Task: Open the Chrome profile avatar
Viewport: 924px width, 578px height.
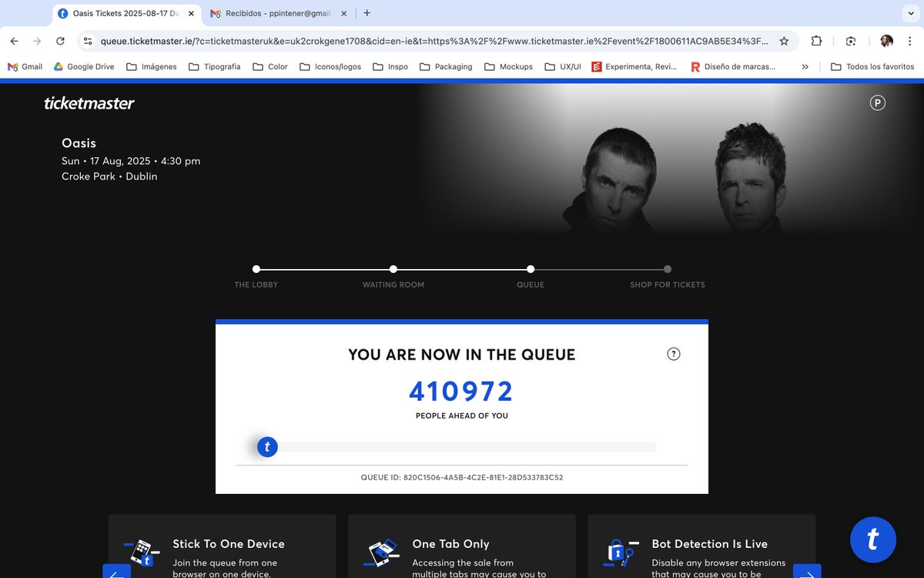Action: (886, 41)
